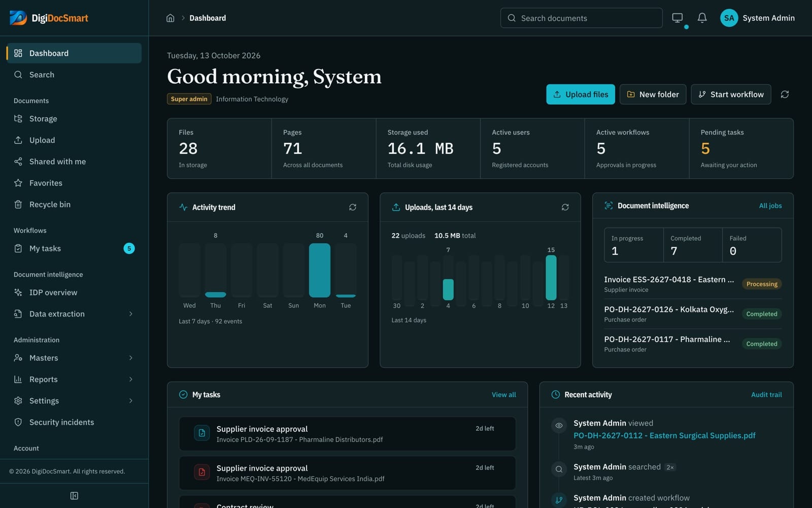Open My tasks in the sidebar
Screen dimensions: 812x508
point(74,248)
